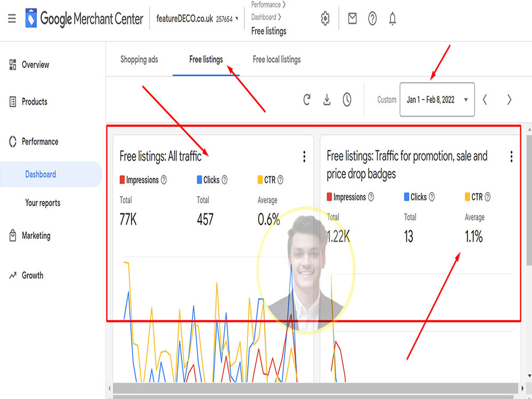This screenshot has width=532, height=399.
Task: Click help icon beside promotion card Clicks
Action: click(431, 197)
